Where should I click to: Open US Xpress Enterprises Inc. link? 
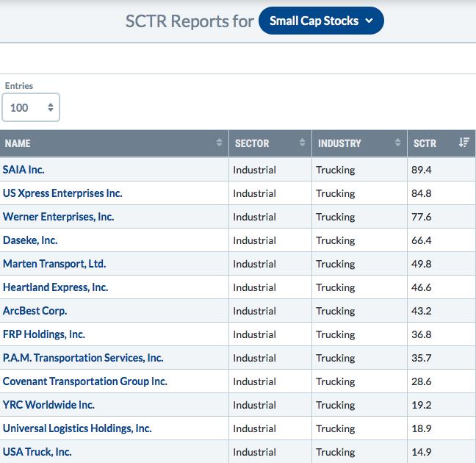click(x=62, y=193)
